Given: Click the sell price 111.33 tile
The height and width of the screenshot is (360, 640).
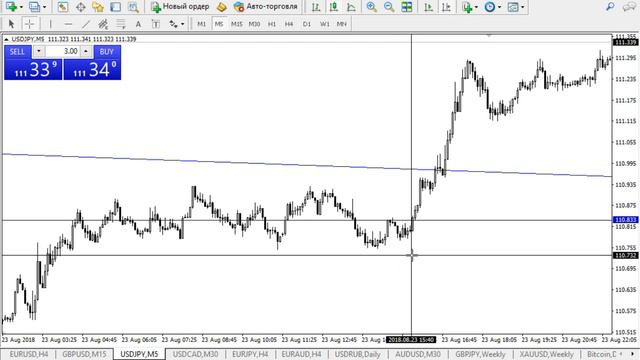Looking at the screenshot, I should point(33,69).
